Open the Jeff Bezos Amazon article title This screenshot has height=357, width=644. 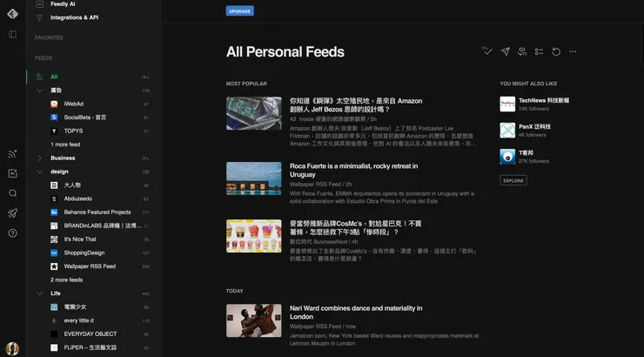356,105
